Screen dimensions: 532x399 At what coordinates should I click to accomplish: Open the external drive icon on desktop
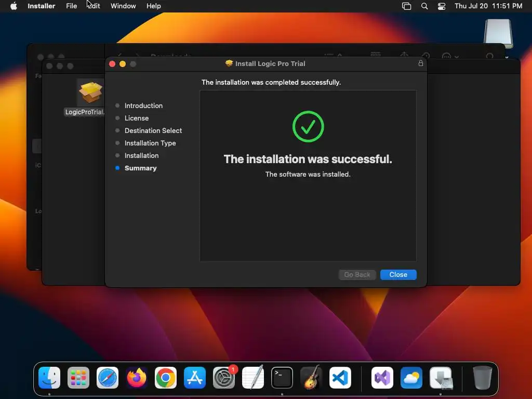498,34
